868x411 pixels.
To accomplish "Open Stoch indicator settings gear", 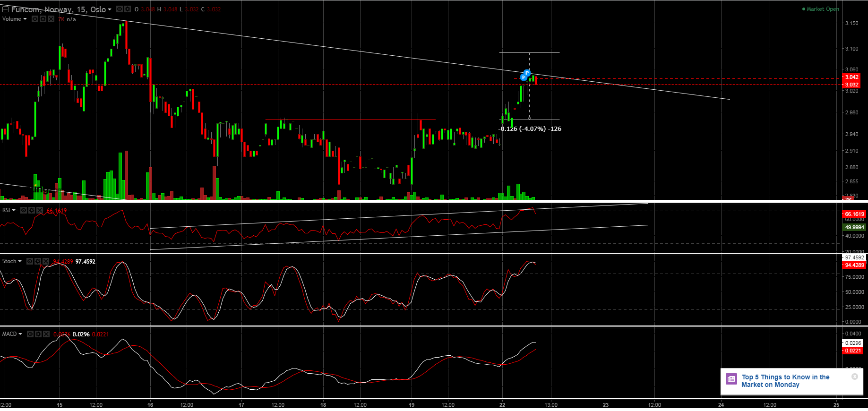I will coord(38,261).
